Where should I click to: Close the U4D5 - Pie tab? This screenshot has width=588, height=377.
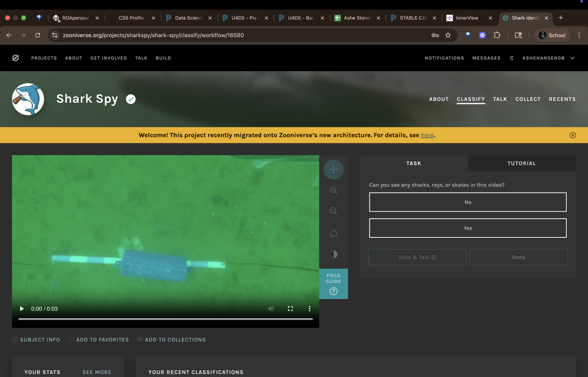(x=266, y=18)
